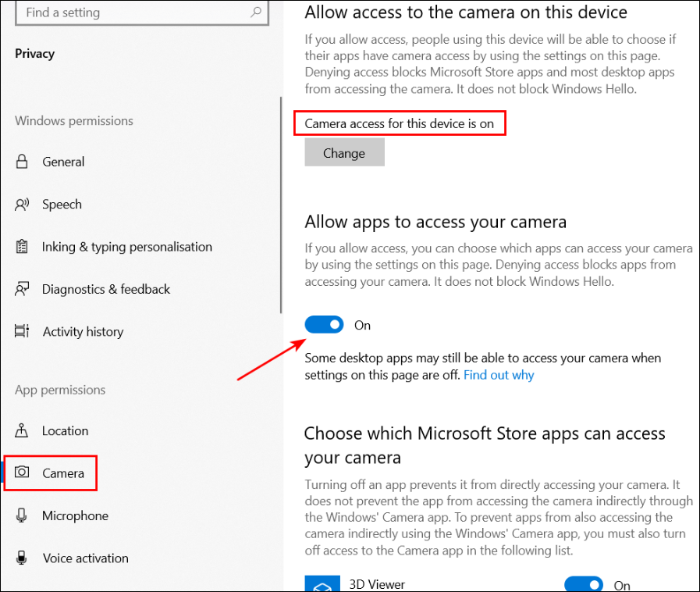This screenshot has width=700, height=592.
Task: Click the search magnifier icon
Action: (x=256, y=12)
